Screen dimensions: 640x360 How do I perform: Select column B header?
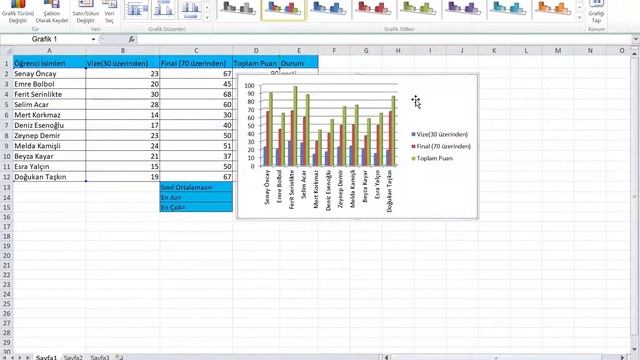pos(123,51)
